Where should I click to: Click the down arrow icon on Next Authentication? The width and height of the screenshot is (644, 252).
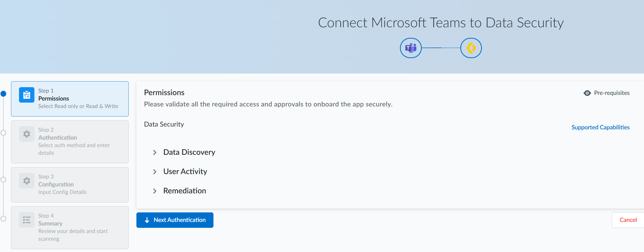pyautogui.click(x=147, y=220)
